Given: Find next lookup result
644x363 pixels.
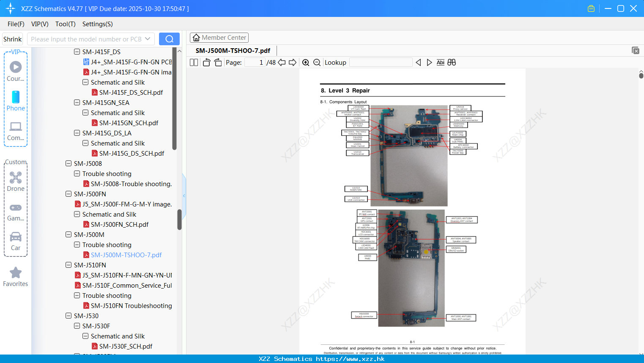Looking at the screenshot, I should 429,63.
